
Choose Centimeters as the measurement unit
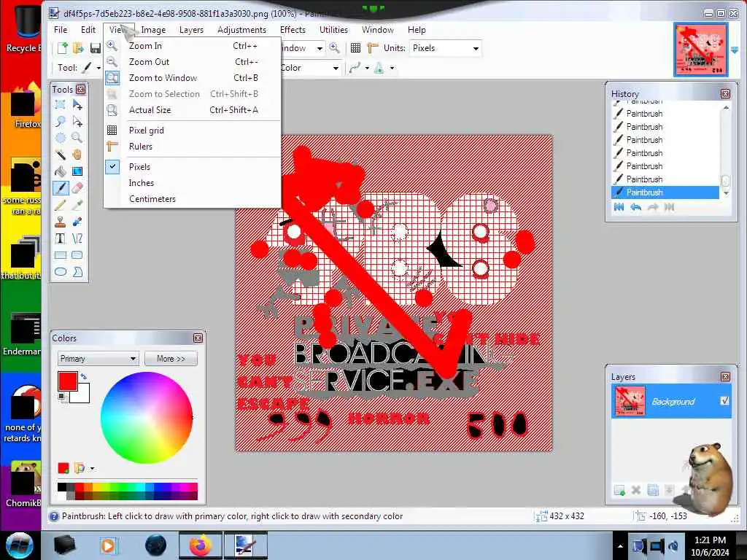[x=193, y=199]
